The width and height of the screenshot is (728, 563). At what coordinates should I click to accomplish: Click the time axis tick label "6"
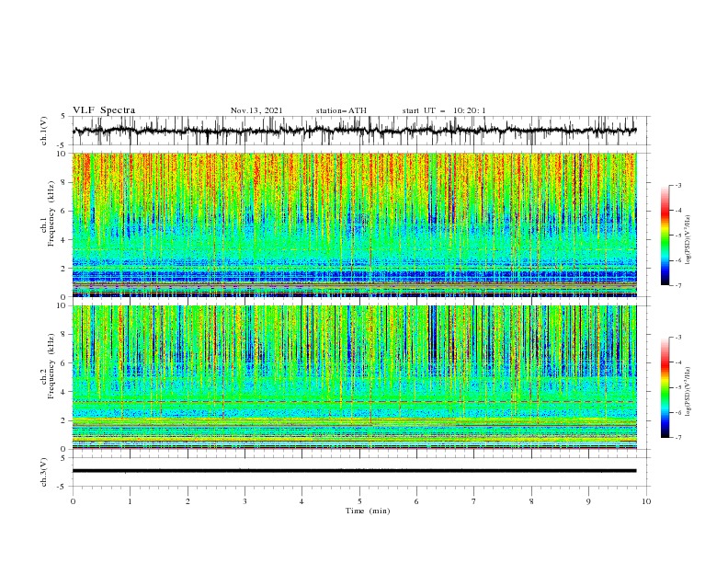[x=416, y=501]
